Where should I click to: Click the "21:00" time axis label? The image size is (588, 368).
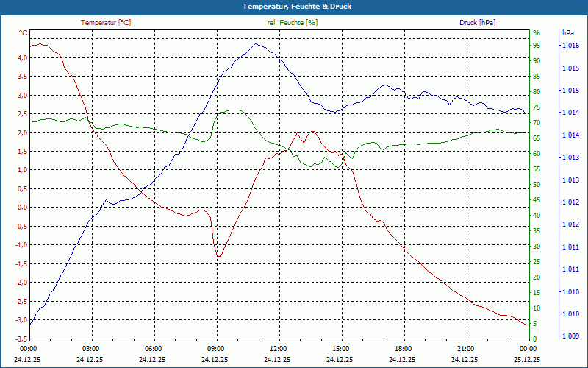tap(467, 349)
